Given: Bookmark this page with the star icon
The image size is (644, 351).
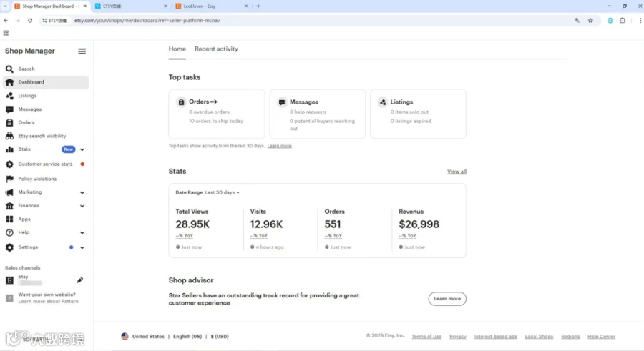Looking at the screenshot, I should tap(590, 20).
